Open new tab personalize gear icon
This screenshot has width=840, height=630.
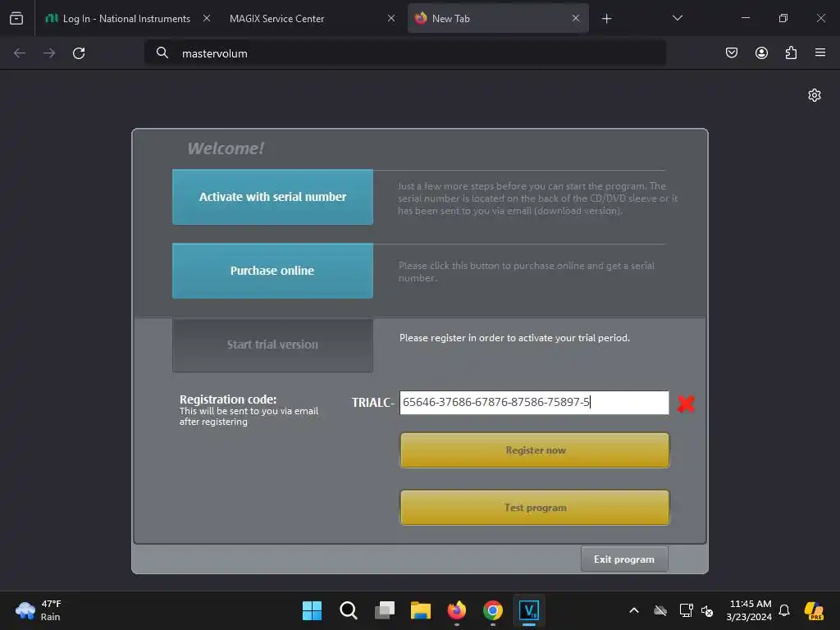point(815,95)
